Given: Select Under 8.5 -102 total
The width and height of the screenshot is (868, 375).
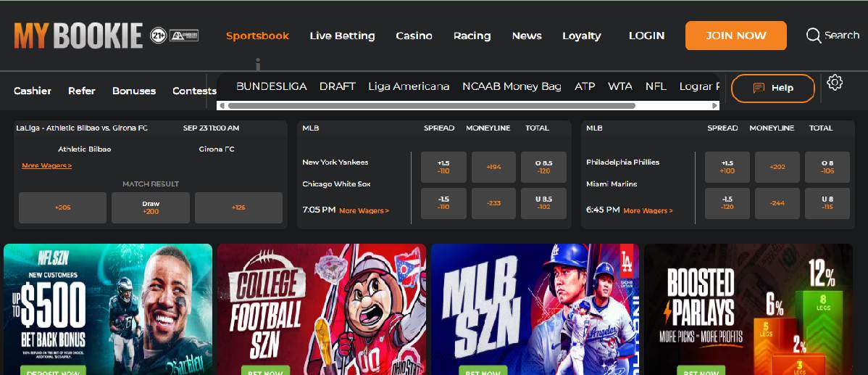Looking at the screenshot, I should coord(543,203).
